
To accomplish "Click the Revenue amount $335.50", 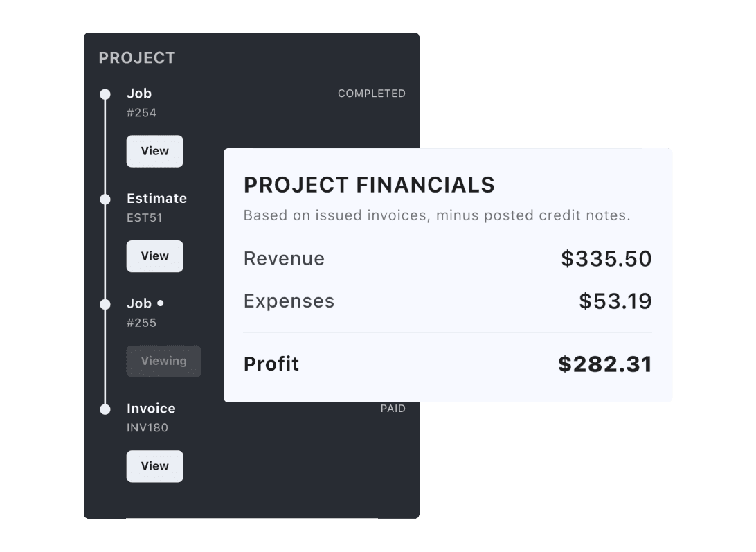I will [x=606, y=259].
